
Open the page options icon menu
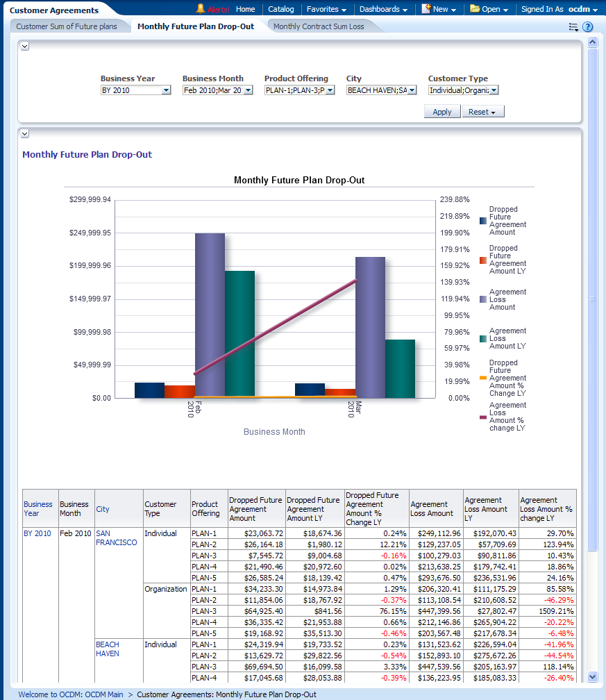click(x=573, y=27)
